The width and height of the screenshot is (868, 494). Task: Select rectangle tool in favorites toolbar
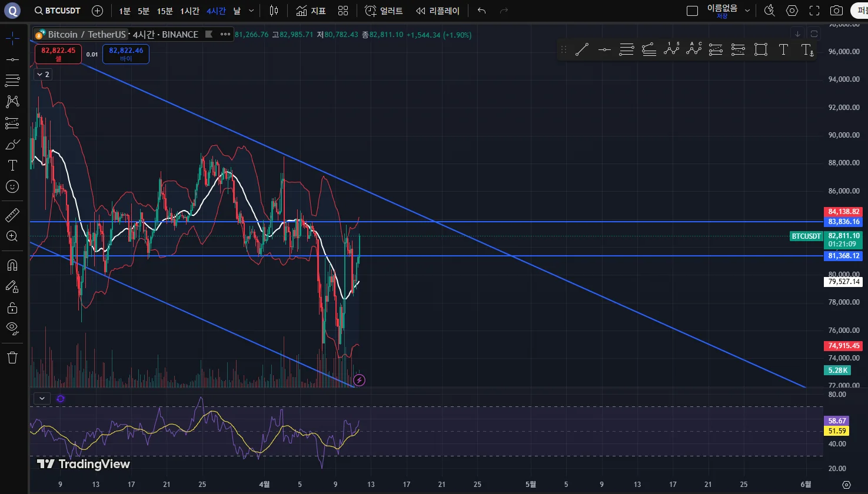(x=761, y=50)
